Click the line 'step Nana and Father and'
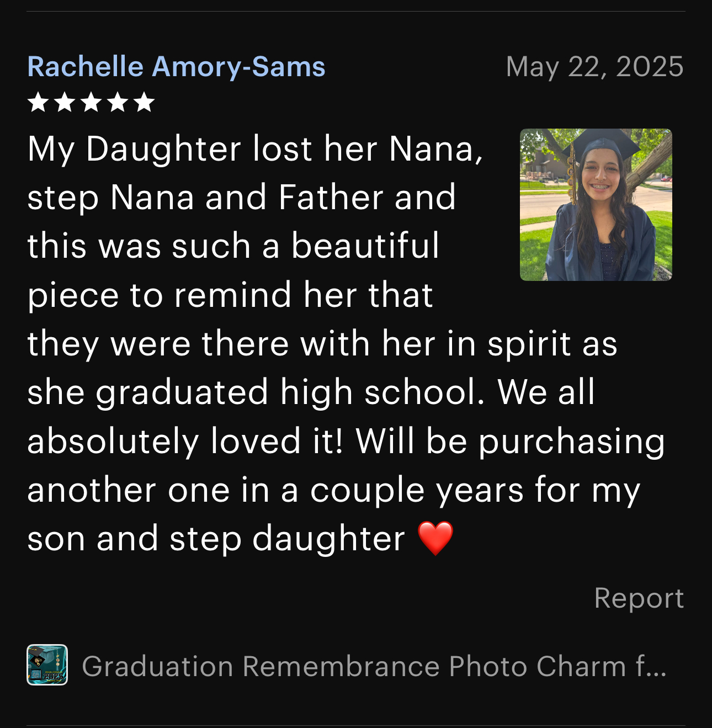 (242, 198)
